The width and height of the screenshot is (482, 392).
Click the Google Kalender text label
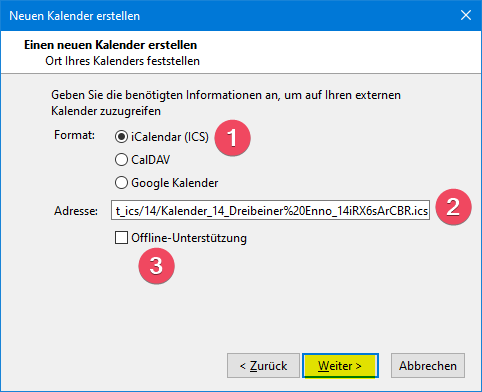pyautogui.click(x=175, y=183)
